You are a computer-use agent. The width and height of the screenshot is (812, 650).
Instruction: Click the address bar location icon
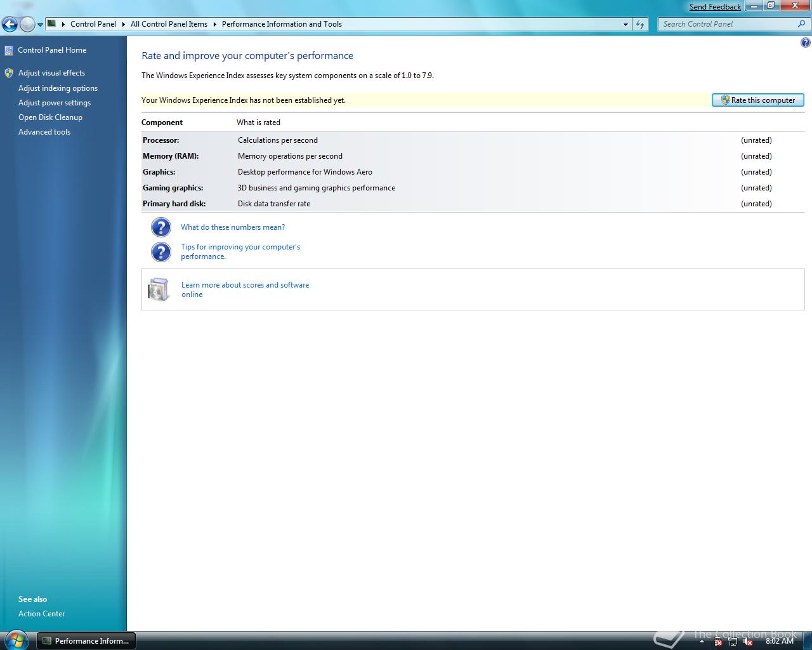52,24
